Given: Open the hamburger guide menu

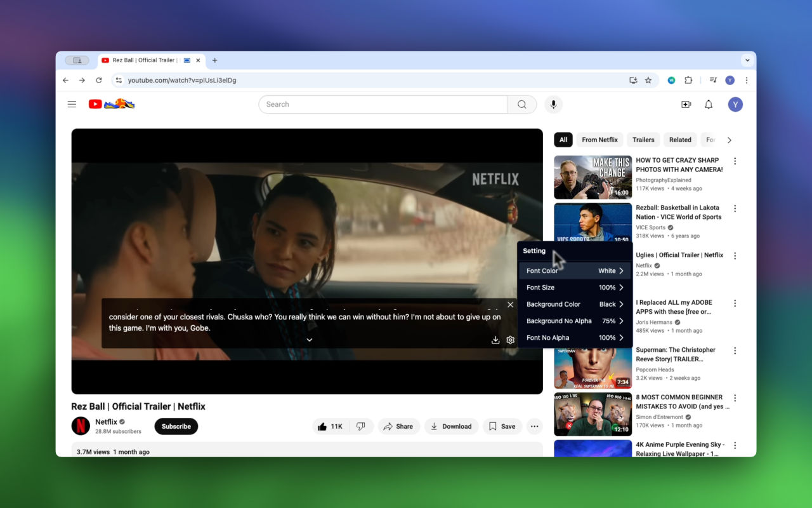Looking at the screenshot, I should click(x=72, y=105).
